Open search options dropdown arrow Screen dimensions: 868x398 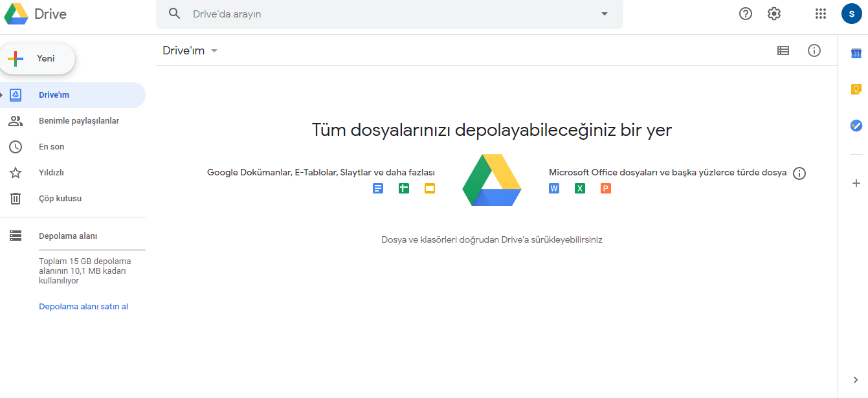[603, 14]
